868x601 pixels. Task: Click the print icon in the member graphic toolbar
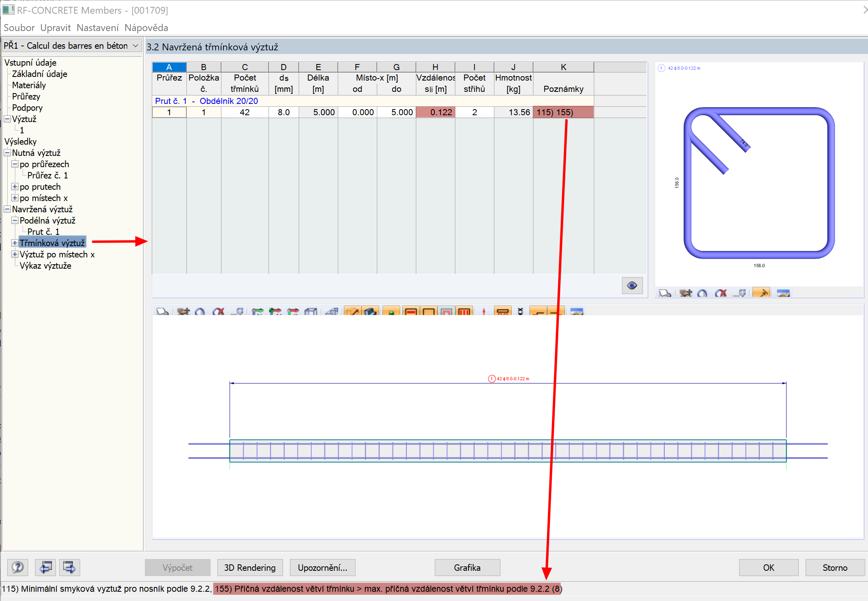click(162, 311)
